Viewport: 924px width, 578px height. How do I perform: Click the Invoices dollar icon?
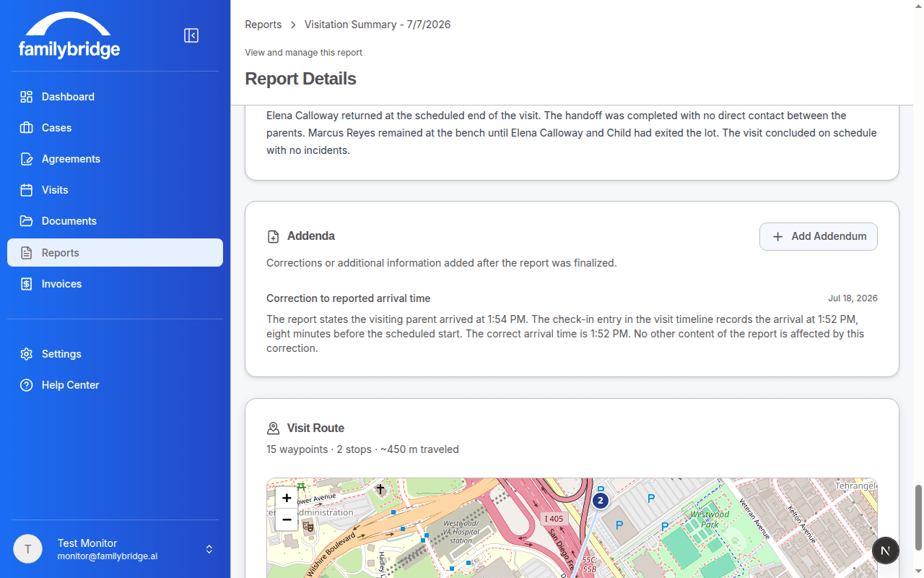27,284
